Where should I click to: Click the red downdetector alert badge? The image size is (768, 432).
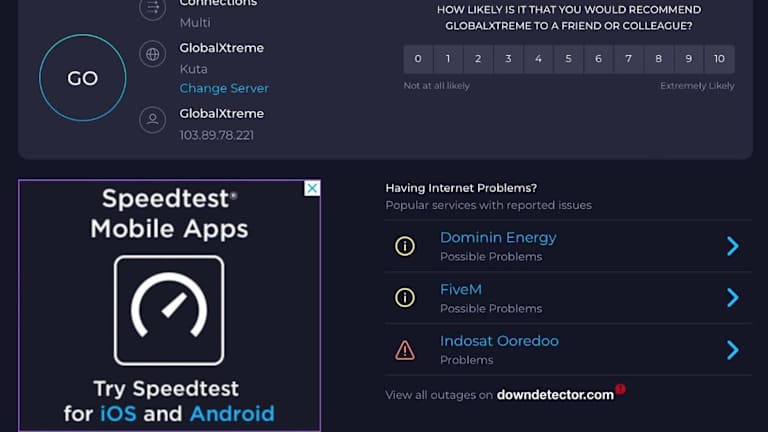pos(621,389)
